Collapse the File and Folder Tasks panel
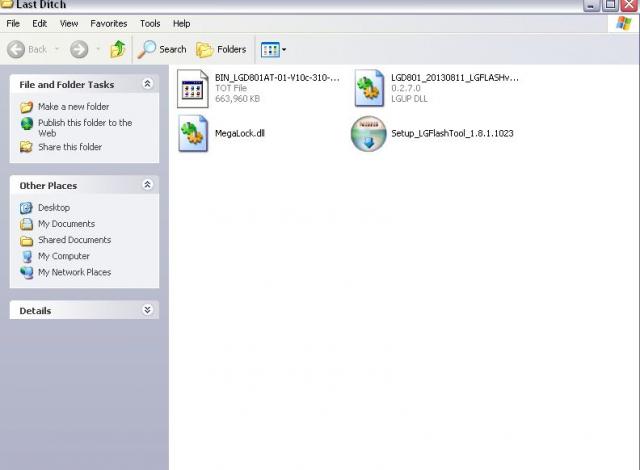 (148, 85)
